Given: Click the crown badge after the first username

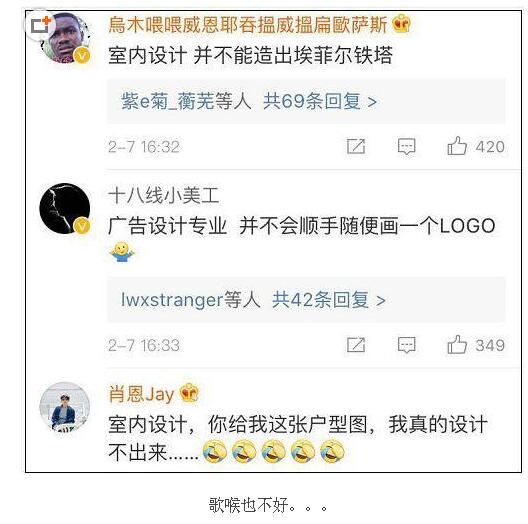Looking at the screenshot, I should [401, 24].
